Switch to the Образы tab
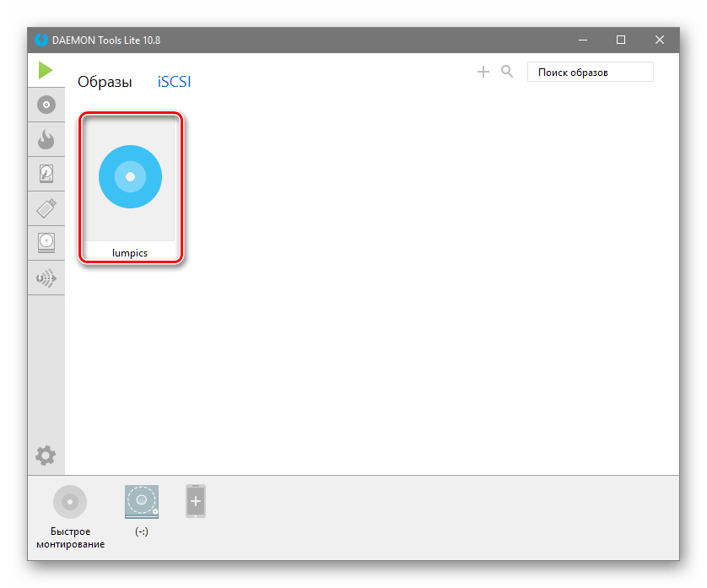The image size is (707, 588). point(105,82)
